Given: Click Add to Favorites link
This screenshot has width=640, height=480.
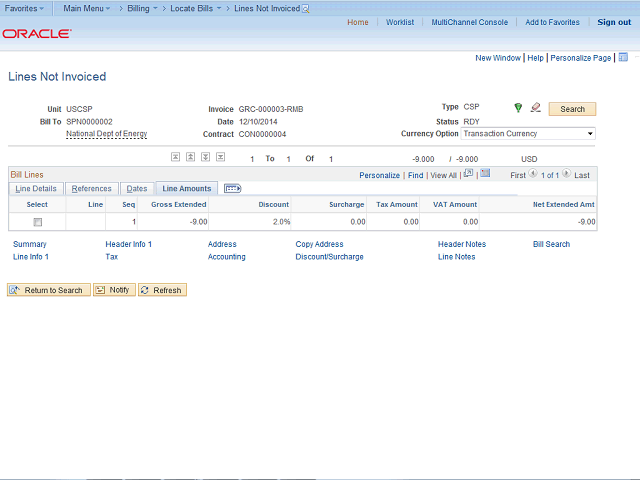Looking at the screenshot, I should click(x=552, y=22).
